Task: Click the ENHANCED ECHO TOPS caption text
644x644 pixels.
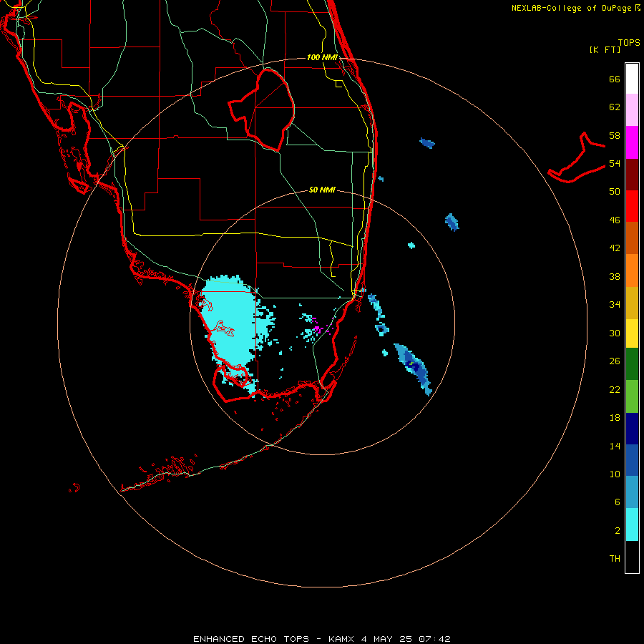Action: click(251, 639)
